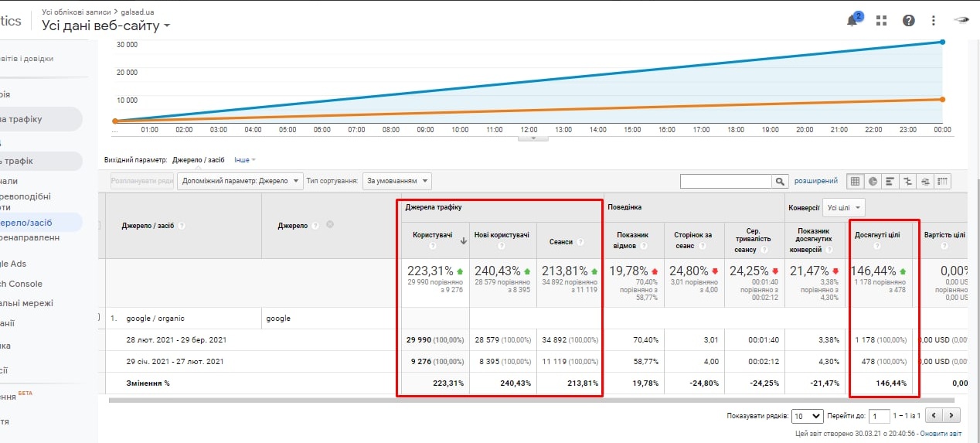This screenshot has width=980, height=443.
Task: Open Допоміжний параметр: Джерело dropdown
Action: click(240, 181)
